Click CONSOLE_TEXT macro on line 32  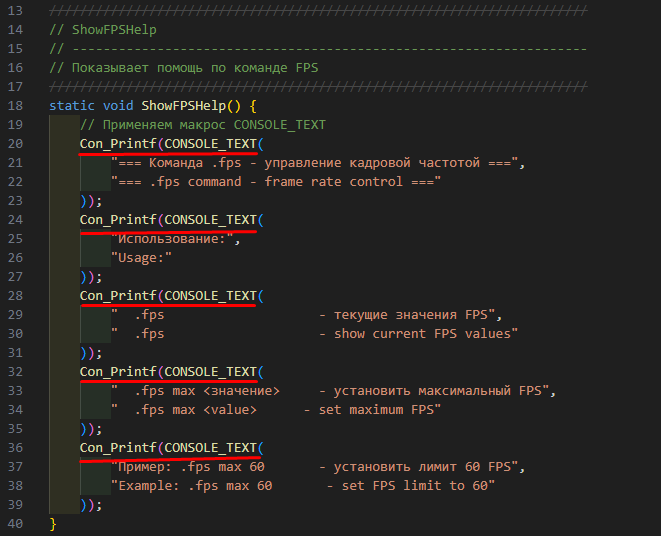211,371
